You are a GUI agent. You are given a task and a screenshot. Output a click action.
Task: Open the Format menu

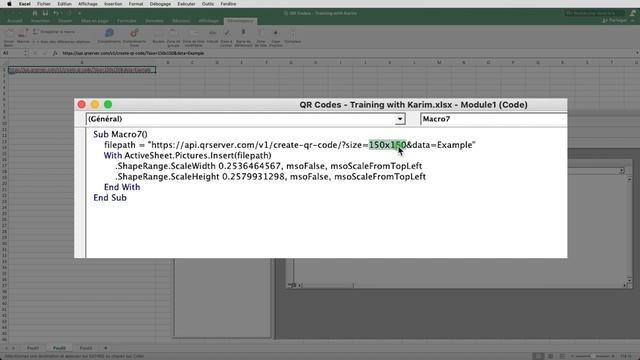click(x=136, y=4)
